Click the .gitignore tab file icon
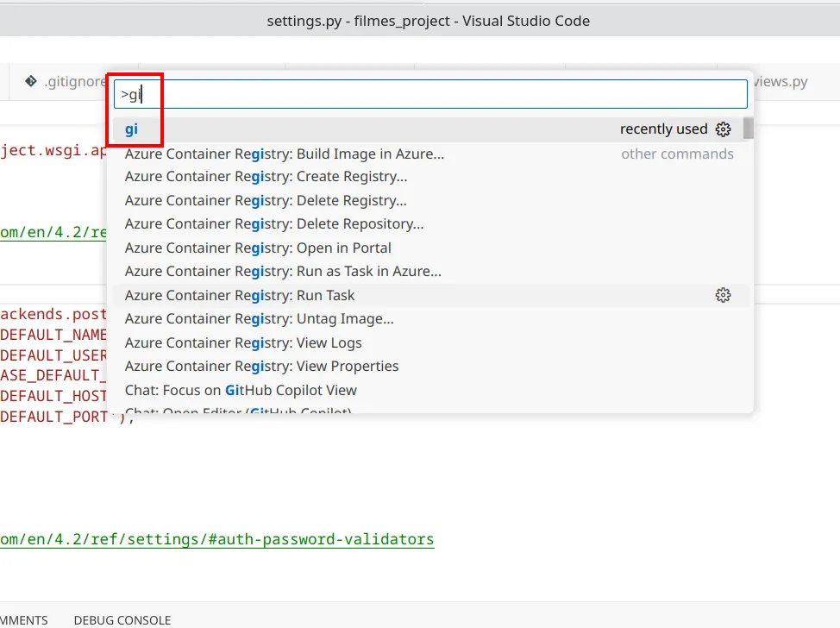This screenshot has width=840, height=628. coord(31,81)
